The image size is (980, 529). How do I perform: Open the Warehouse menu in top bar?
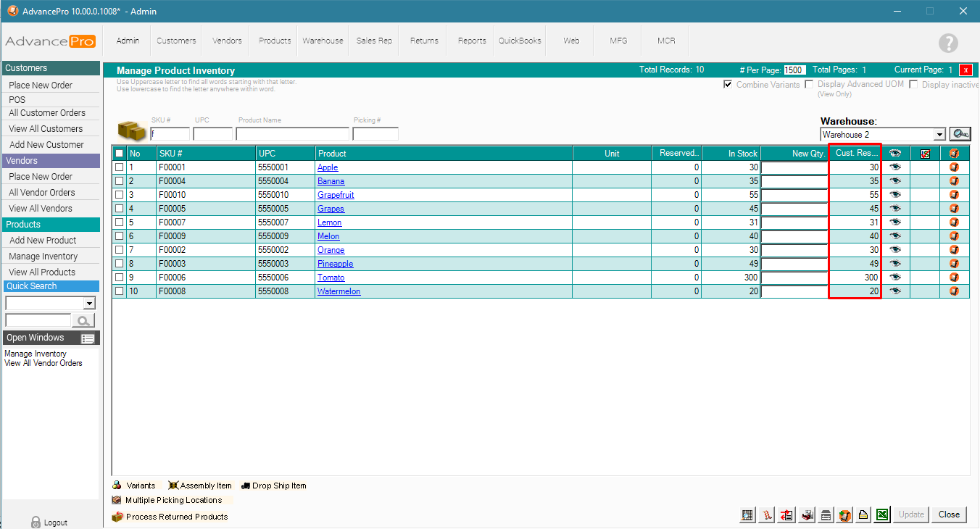[x=323, y=41]
